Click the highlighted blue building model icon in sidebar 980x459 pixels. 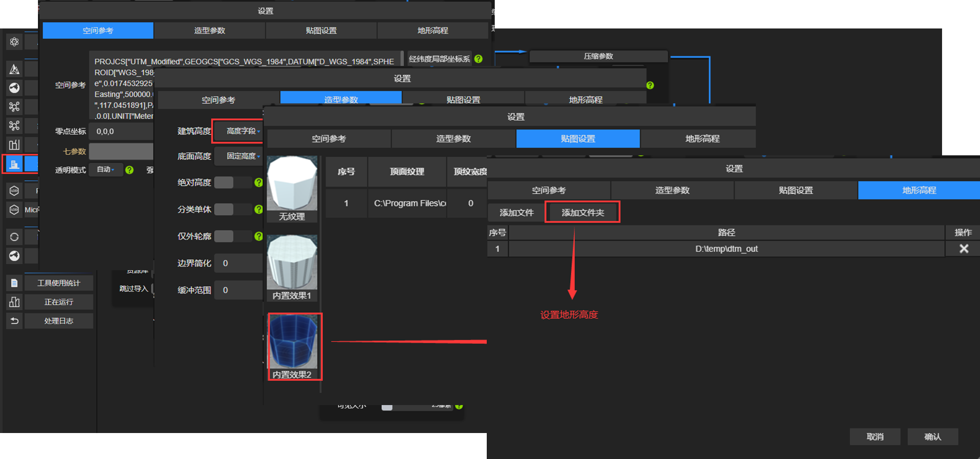(14, 164)
